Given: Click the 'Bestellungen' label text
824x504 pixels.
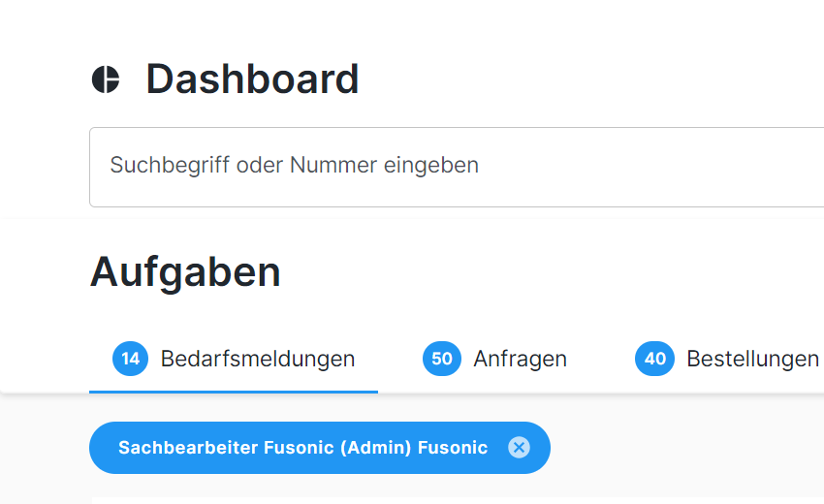Looking at the screenshot, I should coord(752,360).
